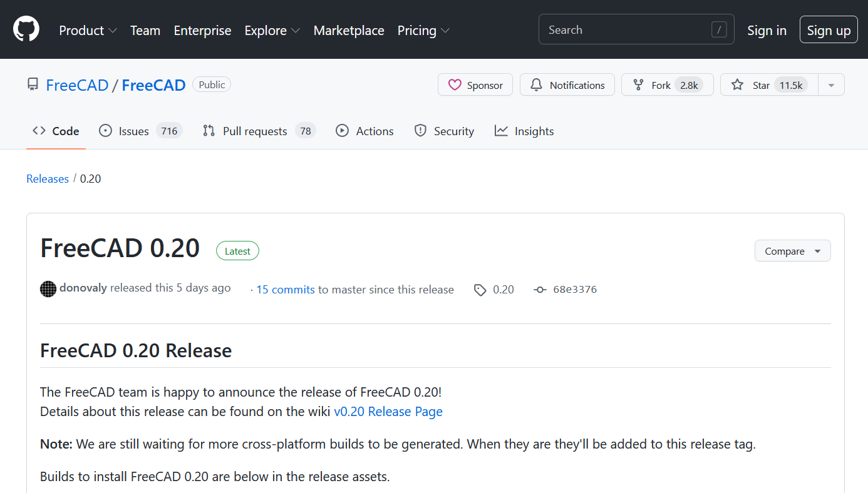Expand the Pricing menu
This screenshot has height=493, width=868.
423,30
